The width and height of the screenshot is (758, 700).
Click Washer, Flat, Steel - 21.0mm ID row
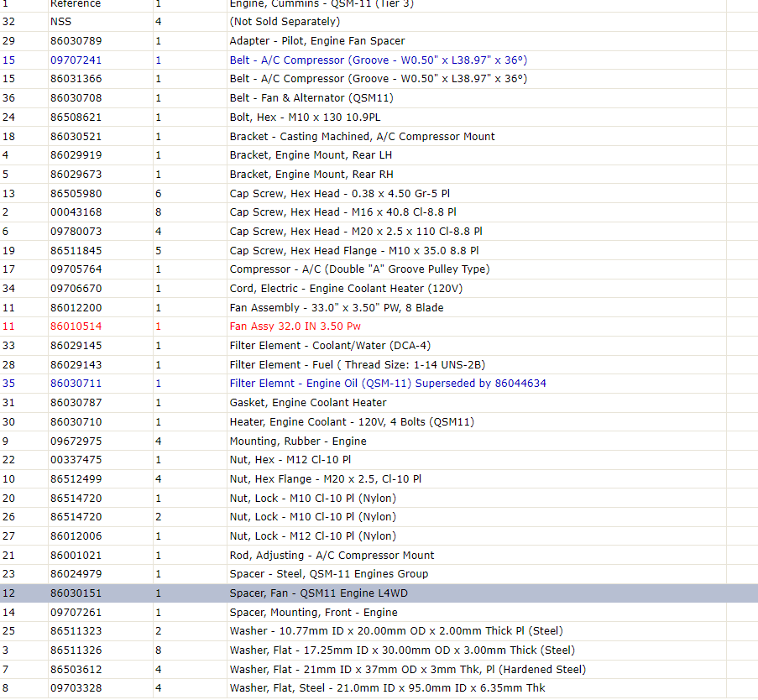tap(379, 688)
